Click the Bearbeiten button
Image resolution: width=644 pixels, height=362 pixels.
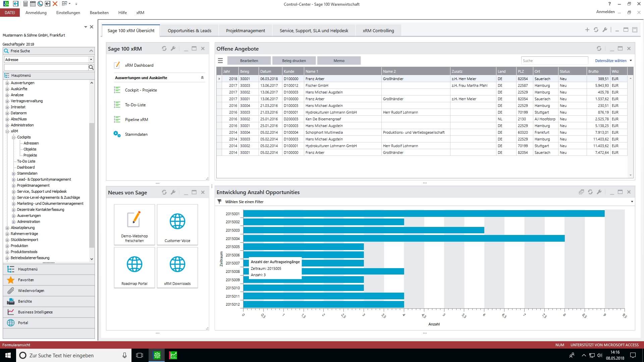point(249,61)
